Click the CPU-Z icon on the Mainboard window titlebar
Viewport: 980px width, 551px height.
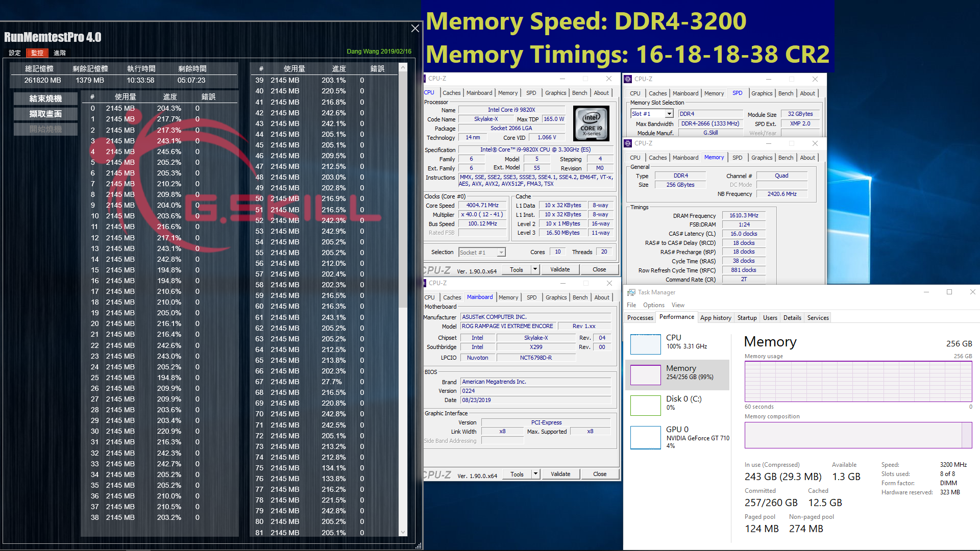pyautogui.click(x=425, y=283)
